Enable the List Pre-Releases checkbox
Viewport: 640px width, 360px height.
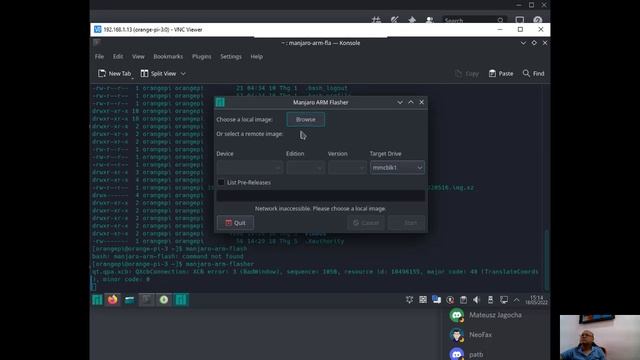coord(221,182)
